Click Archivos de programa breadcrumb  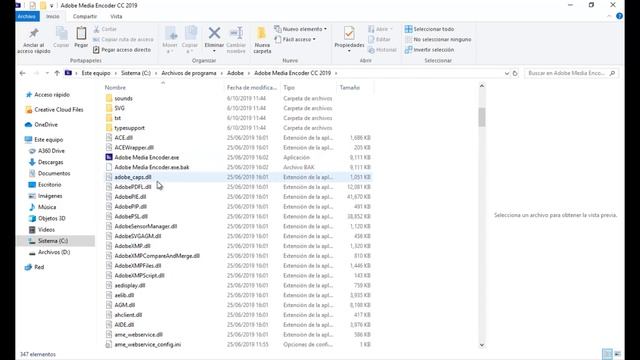click(189, 73)
